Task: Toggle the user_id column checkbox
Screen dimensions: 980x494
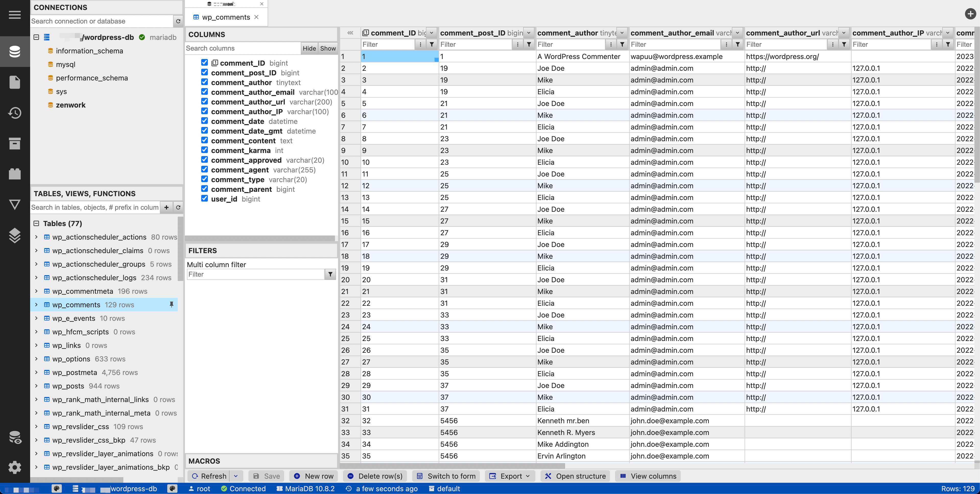Action: click(205, 198)
